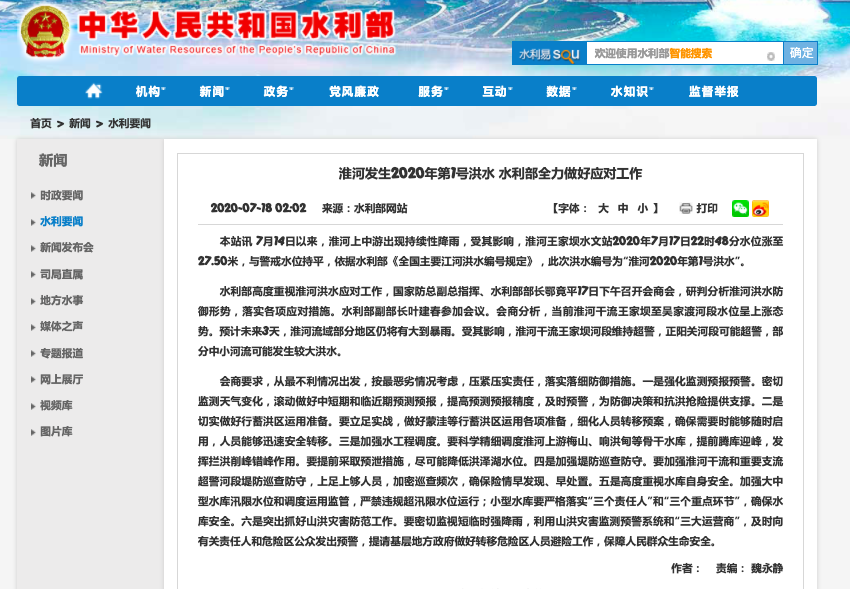Open the 新闻 navigation dropdown
Image resolution: width=850 pixels, height=589 pixels.
pos(214,92)
